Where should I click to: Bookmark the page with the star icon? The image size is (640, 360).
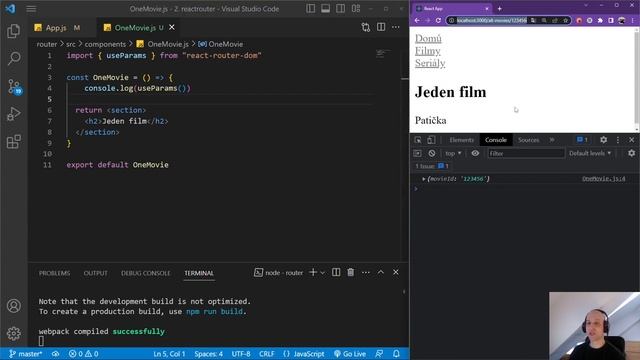click(565, 20)
